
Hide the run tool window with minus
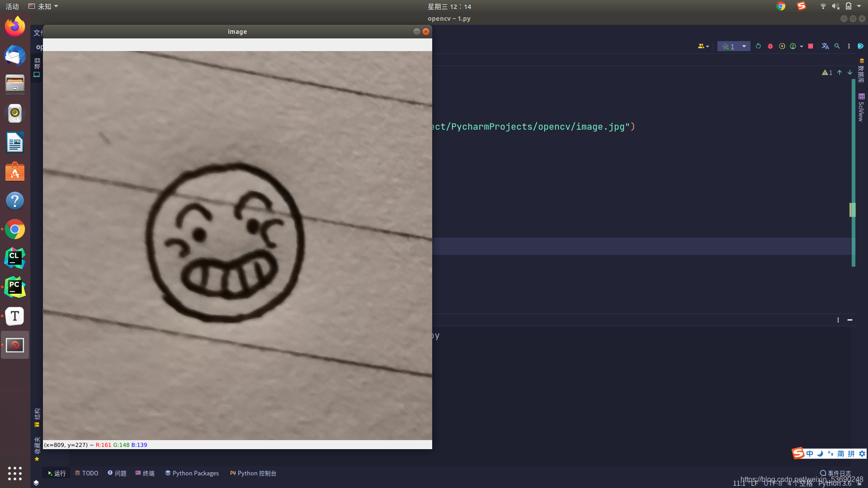point(850,320)
